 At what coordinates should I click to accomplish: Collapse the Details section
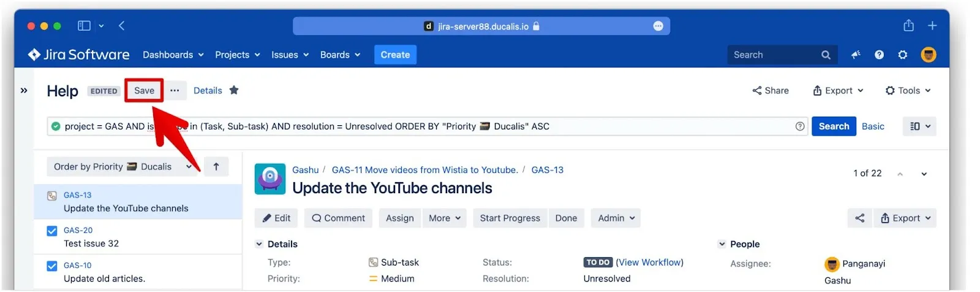(259, 244)
